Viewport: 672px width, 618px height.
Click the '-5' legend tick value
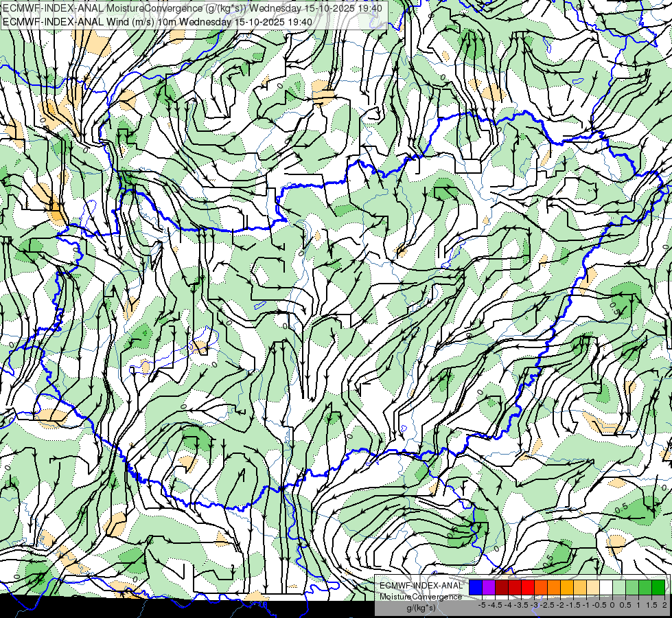point(482,605)
